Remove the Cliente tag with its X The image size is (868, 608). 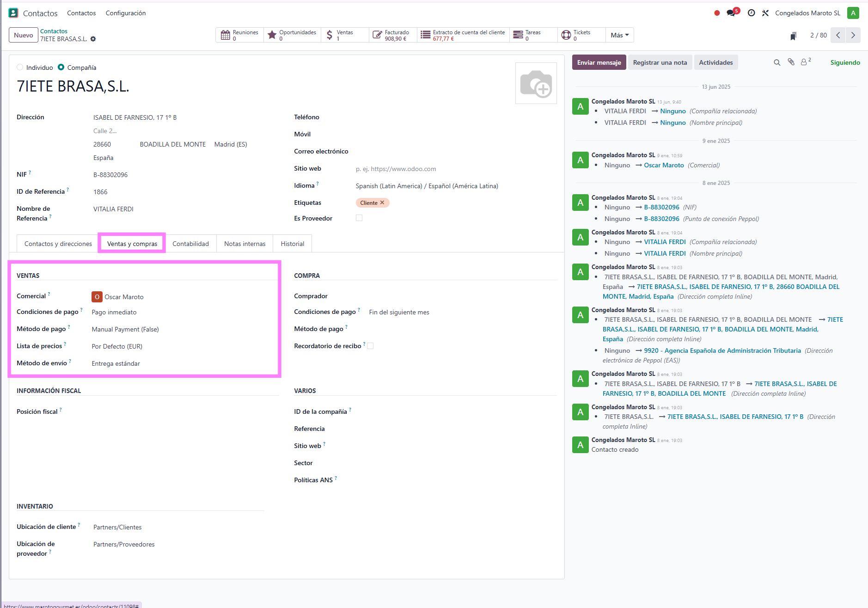click(382, 203)
